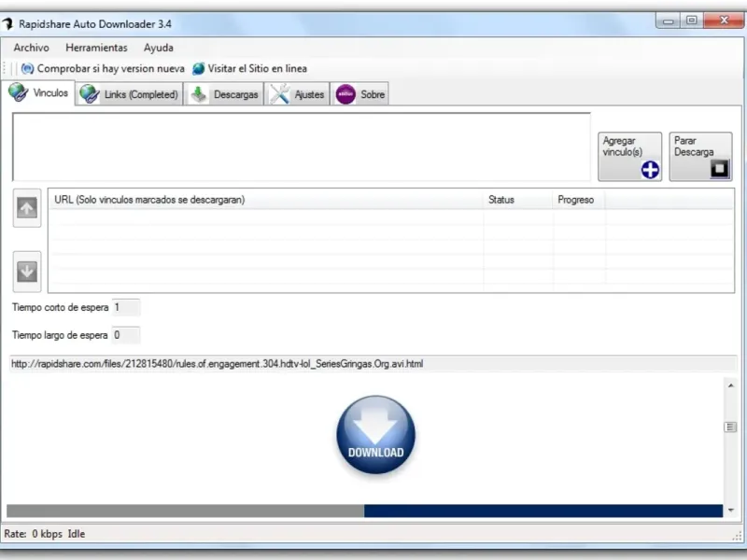Screen dimensions: 747x560
Task: Click the Agregar vinculo(s) button
Action: (x=629, y=157)
